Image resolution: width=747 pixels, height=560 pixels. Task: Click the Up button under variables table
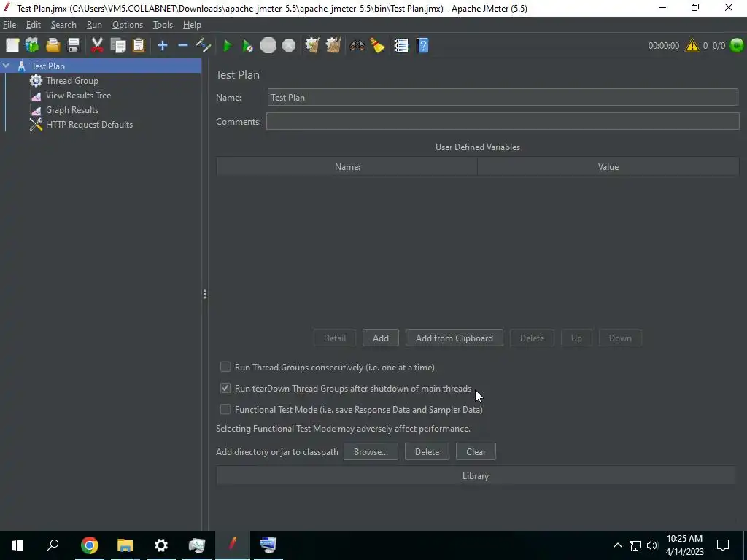tap(576, 338)
